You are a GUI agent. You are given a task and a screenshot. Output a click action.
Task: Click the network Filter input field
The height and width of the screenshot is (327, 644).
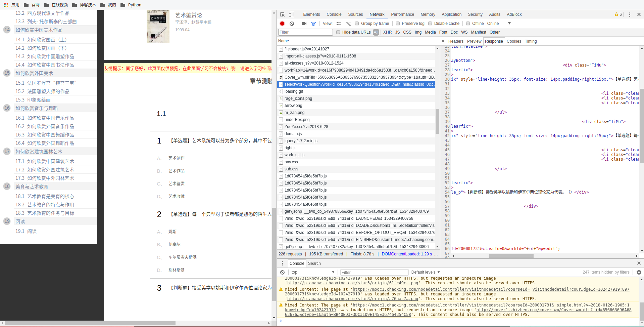pyautogui.click(x=305, y=32)
